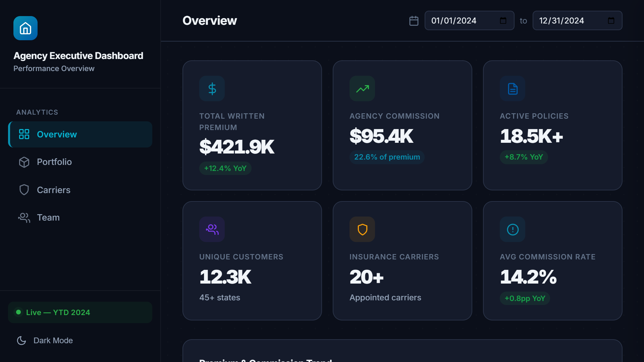
Task: Select the users icon on Unique Customers card
Action: point(212,229)
